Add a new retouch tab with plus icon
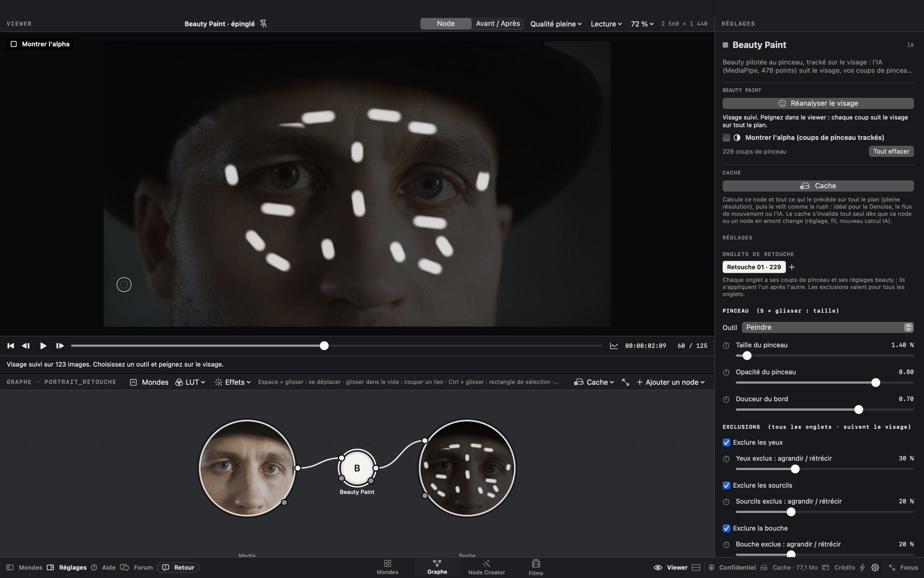The image size is (924, 578). click(x=792, y=267)
